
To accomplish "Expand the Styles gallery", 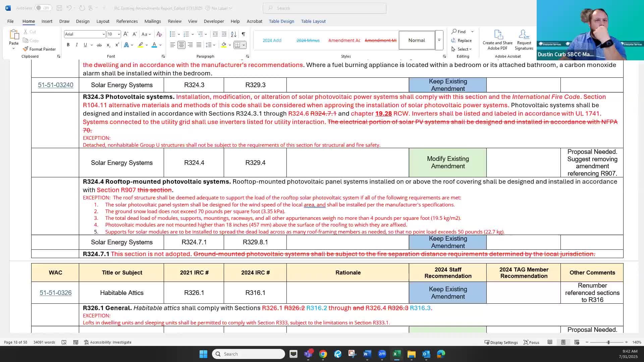I will coord(439,40).
